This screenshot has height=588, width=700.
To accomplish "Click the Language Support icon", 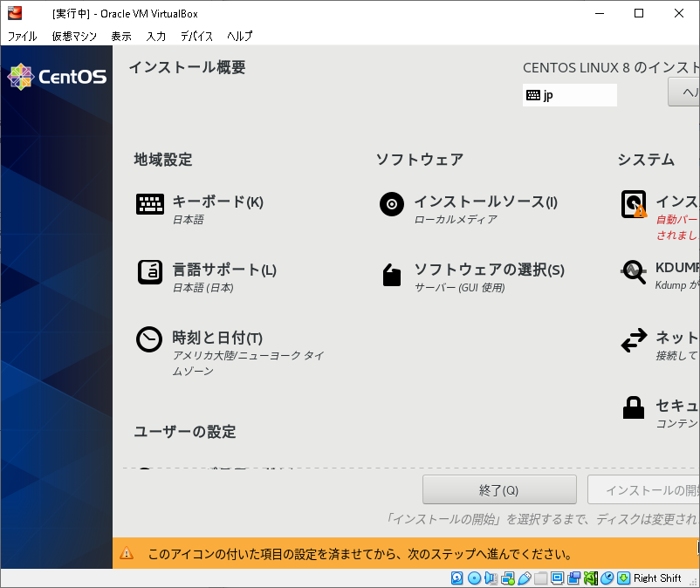I will pyautogui.click(x=150, y=272).
